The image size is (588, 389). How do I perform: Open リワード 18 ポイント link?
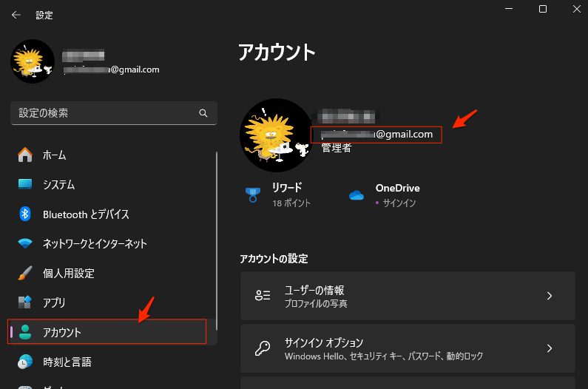278,195
